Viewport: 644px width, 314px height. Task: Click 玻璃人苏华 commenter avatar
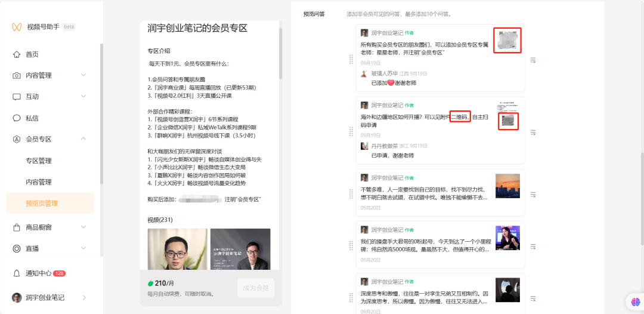[x=364, y=73]
